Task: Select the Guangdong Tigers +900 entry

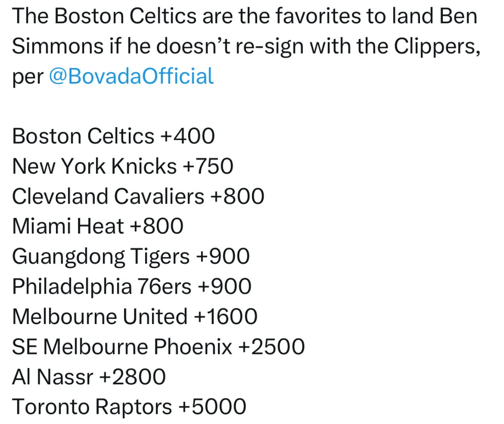Action: point(131,257)
